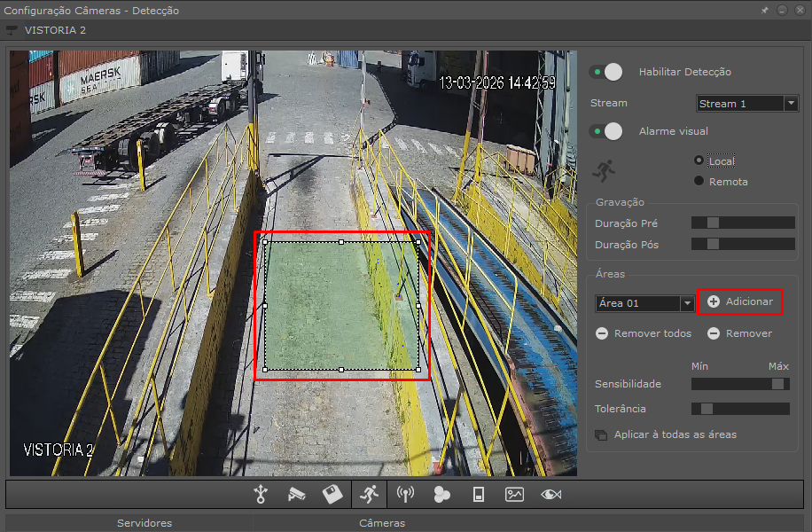Open the floppy disk recording settings icon
Screen dimensions: 812x532
(332, 495)
